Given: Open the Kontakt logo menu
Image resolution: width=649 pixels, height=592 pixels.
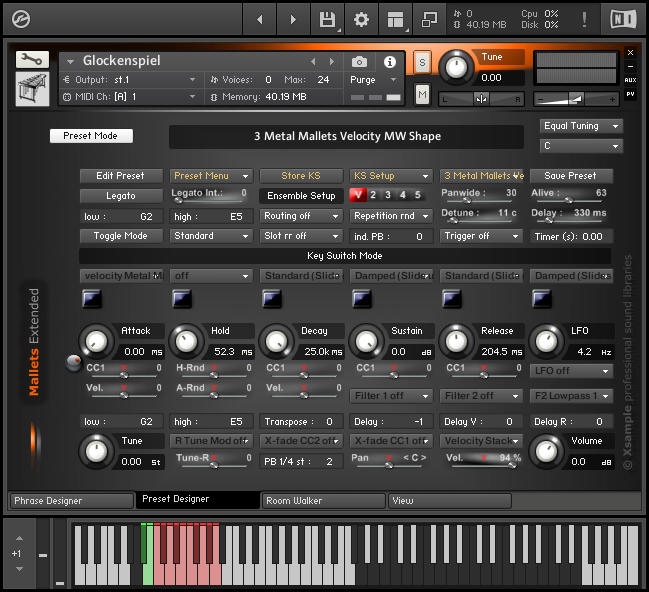Looking at the screenshot, I should 21,19.
